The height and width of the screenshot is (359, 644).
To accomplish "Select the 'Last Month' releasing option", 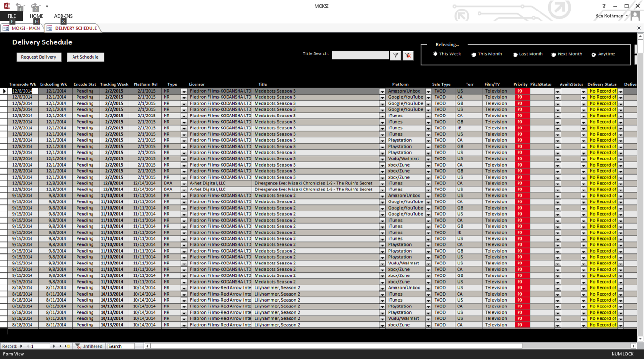I will pyautogui.click(x=515, y=54).
